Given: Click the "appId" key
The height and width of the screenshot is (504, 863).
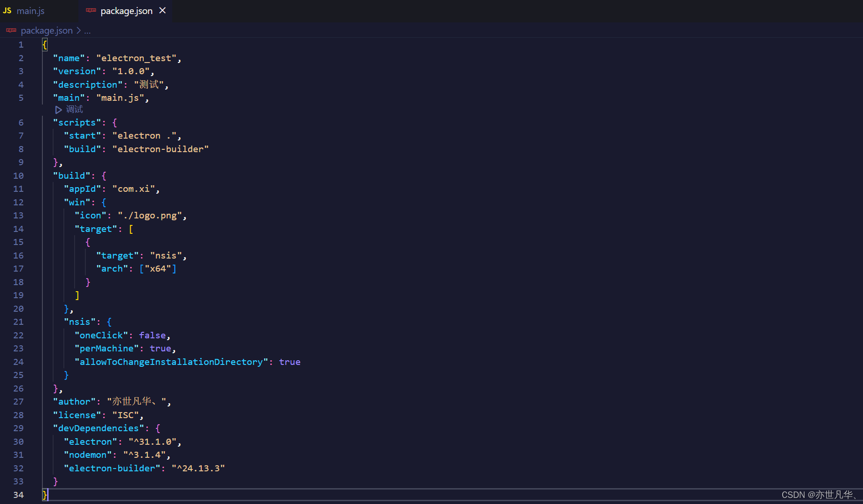Looking at the screenshot, I should point(83,189).
